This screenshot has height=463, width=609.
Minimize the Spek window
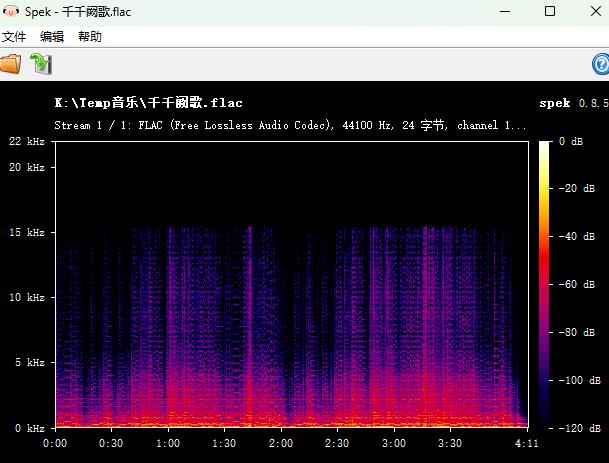pyautogui.click(x=503, y=11)
